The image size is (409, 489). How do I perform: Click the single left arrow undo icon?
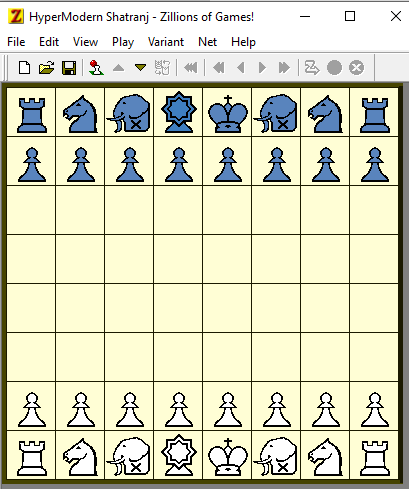point(241,68)
